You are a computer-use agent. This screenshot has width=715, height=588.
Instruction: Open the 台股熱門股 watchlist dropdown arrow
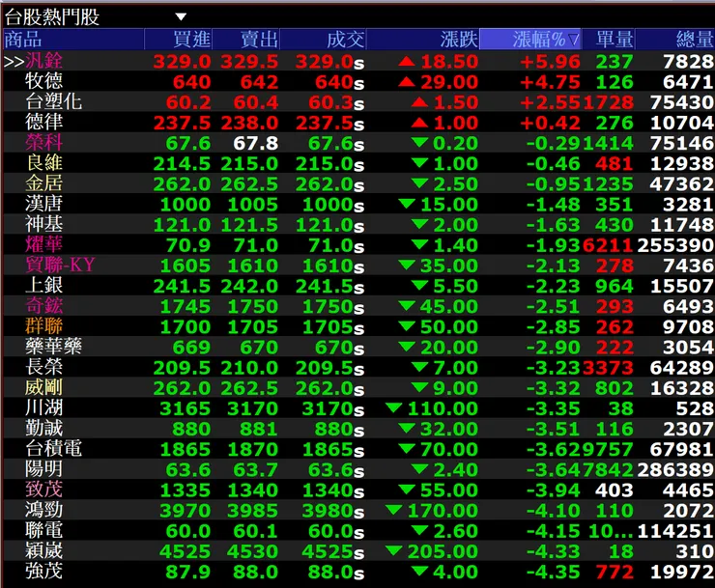click(x=181, y=17)
